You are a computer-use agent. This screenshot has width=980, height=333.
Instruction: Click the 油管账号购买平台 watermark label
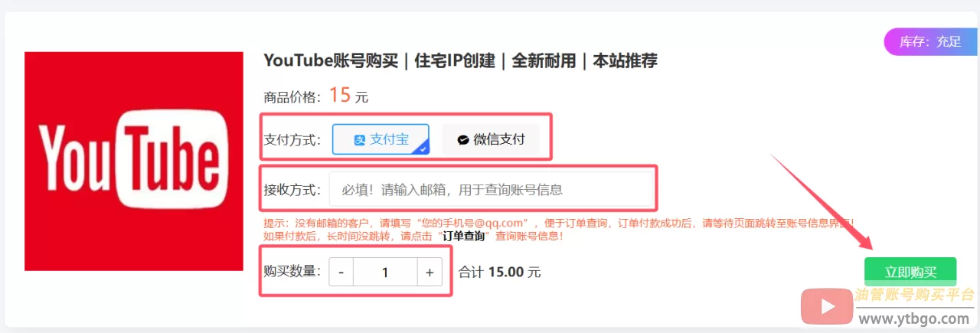pyautogui.click(x=915, y=295)
